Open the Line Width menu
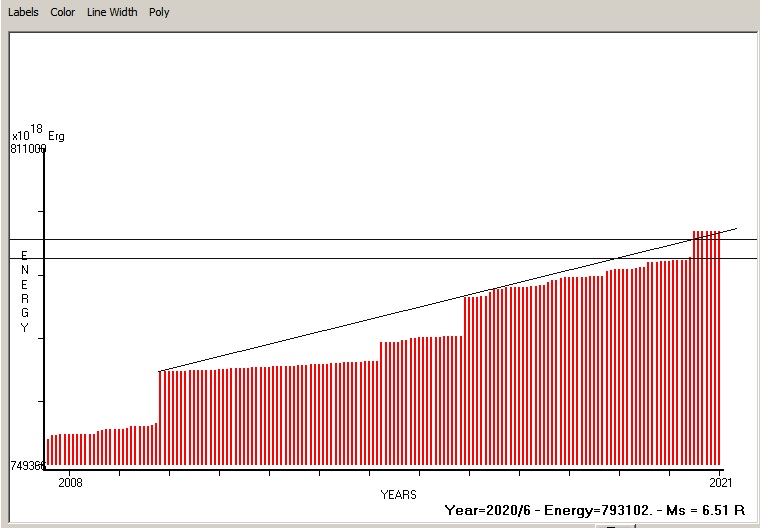The height and width of the screenshot is (528, 760). (112, 12)
